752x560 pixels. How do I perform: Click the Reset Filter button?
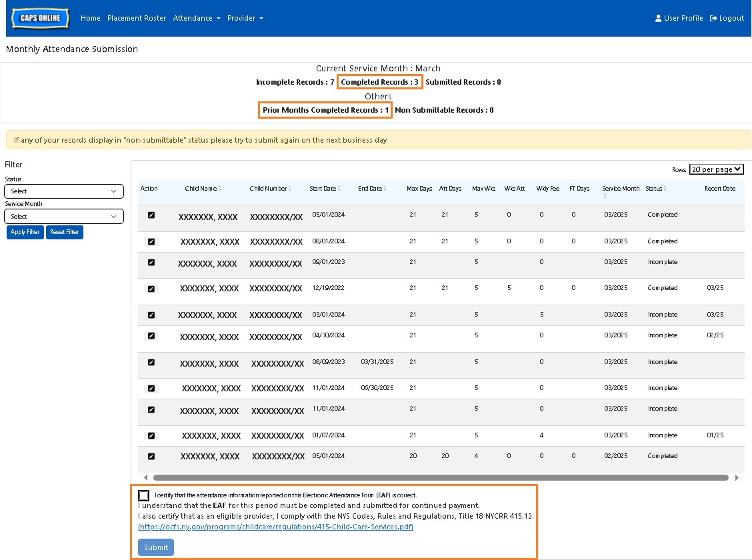tap(65, 232)
